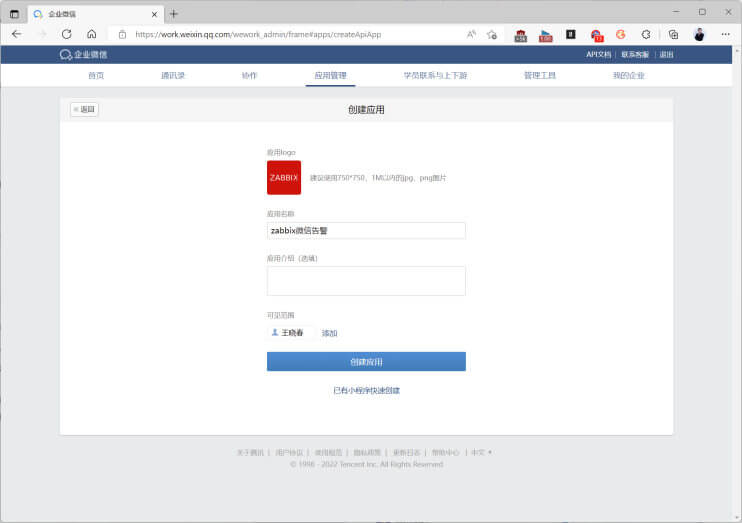The height and width of the screenshot is (523, 742).
Task: Click the 添加 link in visible range
Action: (329, 333)
